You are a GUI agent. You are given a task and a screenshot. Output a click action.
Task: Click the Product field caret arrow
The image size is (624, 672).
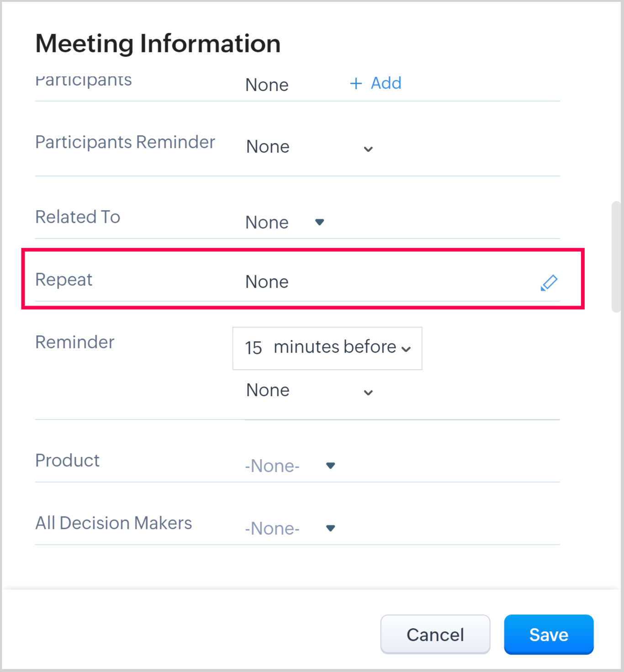331,466
